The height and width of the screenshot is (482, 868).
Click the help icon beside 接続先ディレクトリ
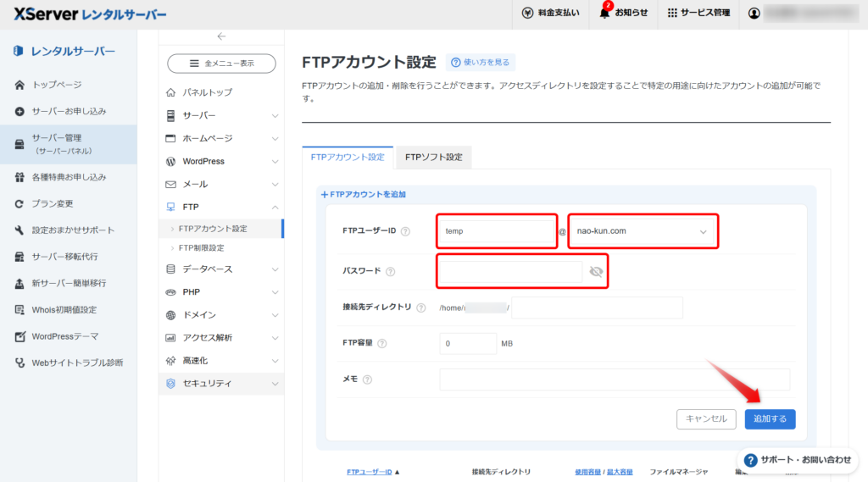420,307
